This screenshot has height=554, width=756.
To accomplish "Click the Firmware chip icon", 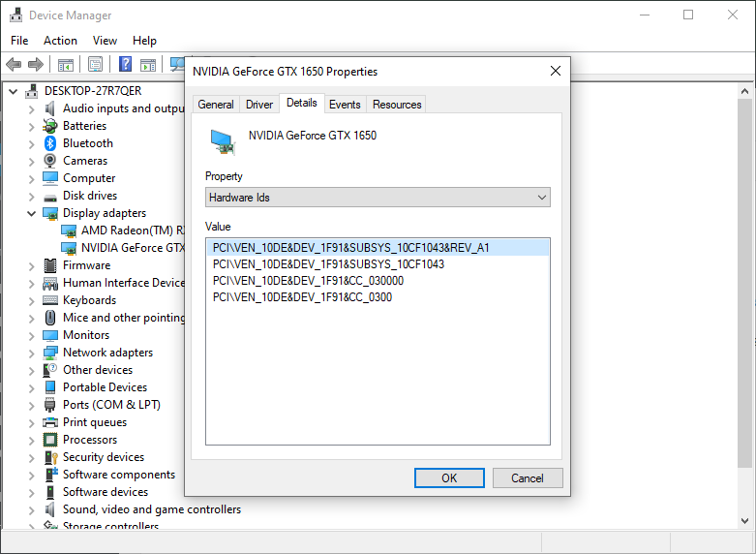I will point(50,265).
